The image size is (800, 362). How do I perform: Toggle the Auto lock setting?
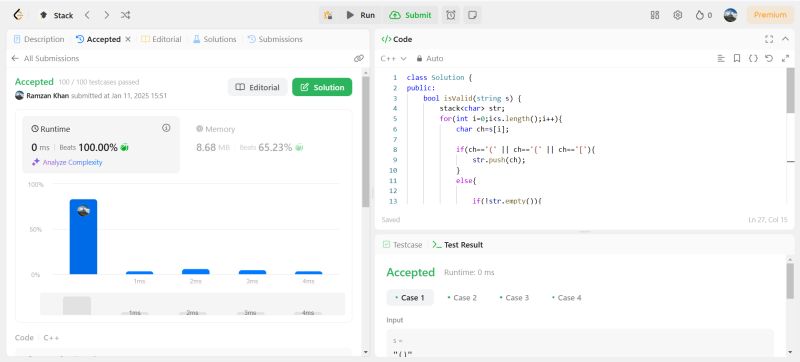(430, 59)
